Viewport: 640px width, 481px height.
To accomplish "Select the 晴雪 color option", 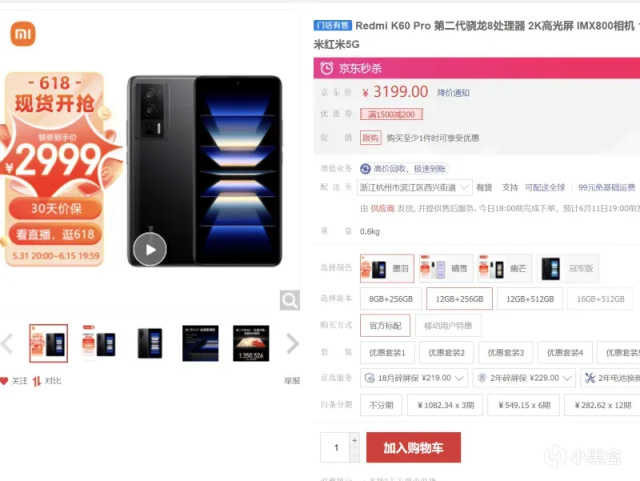I will tap(446, 268).
